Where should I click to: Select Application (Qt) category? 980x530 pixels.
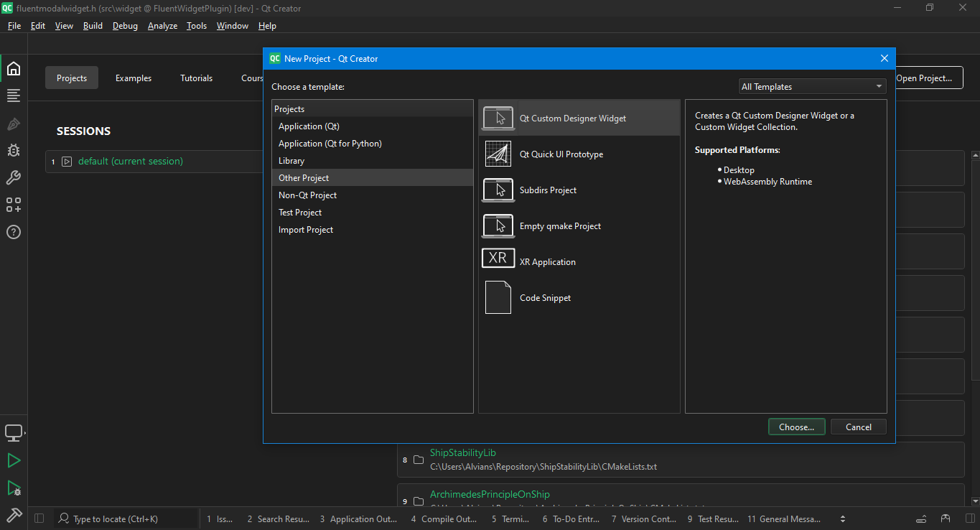coord(373,126)
